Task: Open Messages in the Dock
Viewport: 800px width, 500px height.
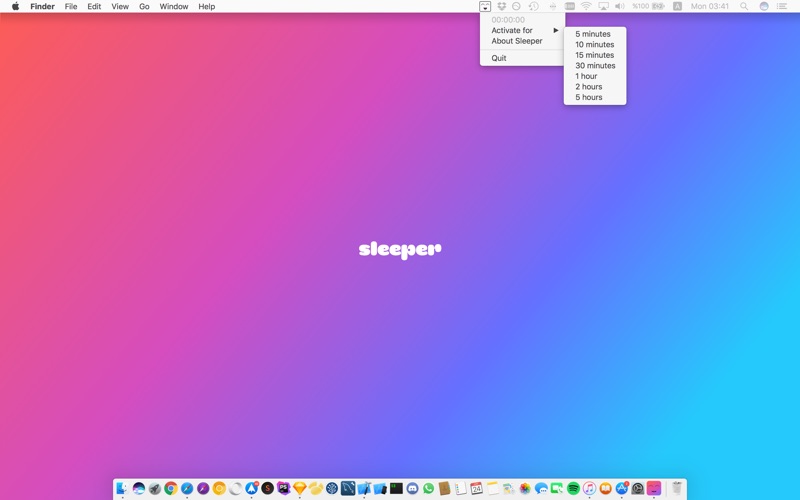Action: tap(541, 488)
